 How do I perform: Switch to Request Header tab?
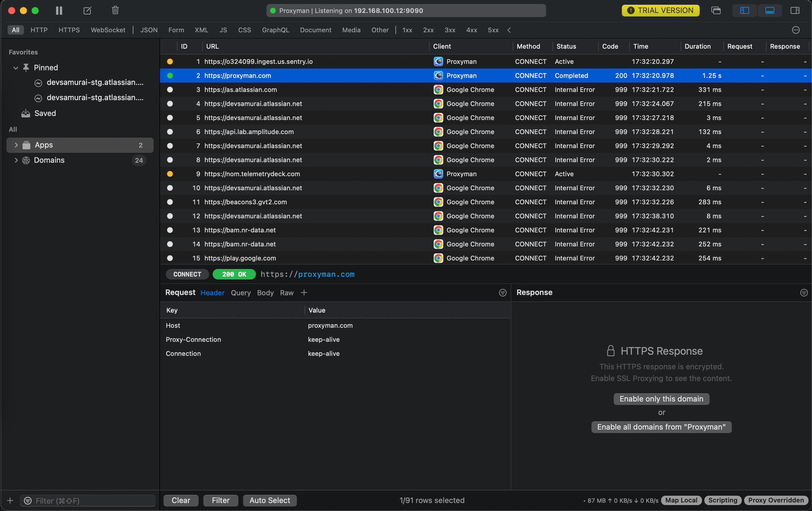[x=212, y=293]
